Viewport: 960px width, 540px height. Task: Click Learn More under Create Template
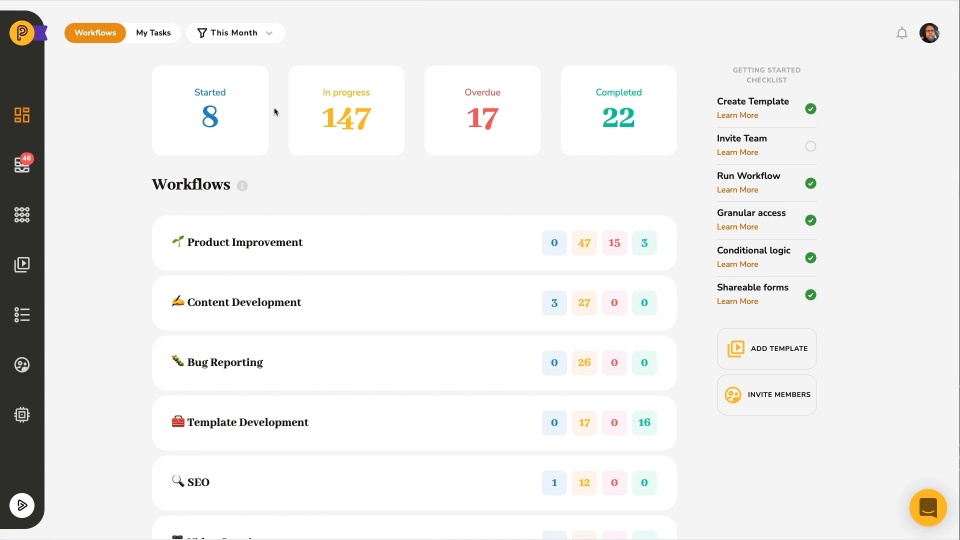pos(737,115)
